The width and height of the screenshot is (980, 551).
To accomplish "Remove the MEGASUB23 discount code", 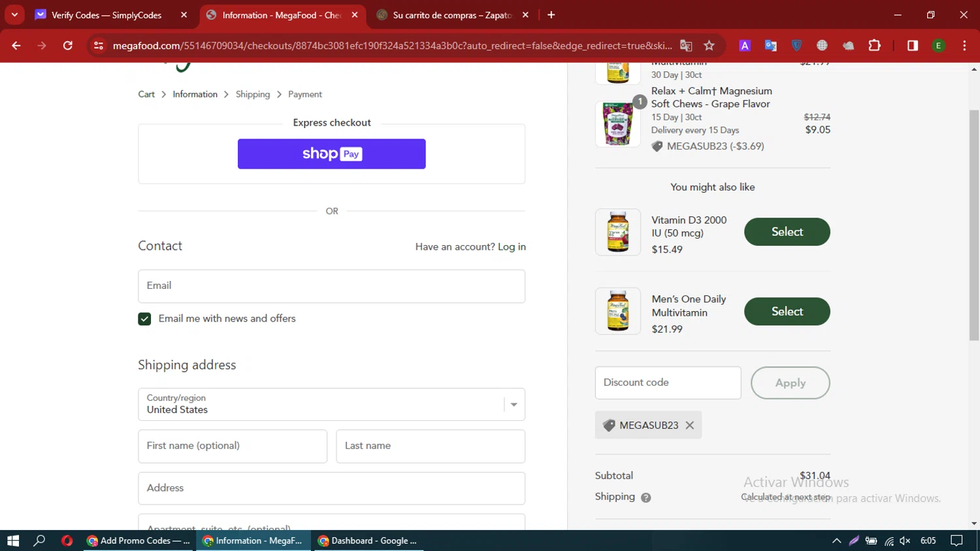I will coord(690,426).
